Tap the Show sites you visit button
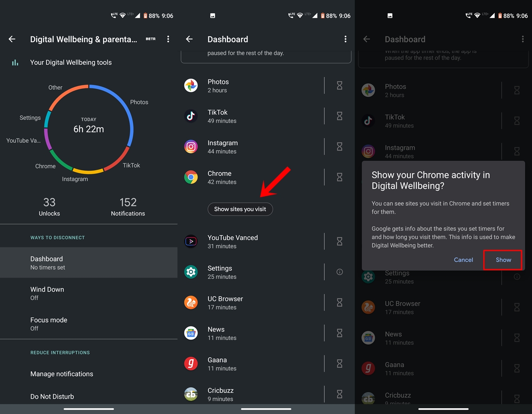The width and height of the screenshot is (532, 414). pyautogui.click(x=240, y=209)
